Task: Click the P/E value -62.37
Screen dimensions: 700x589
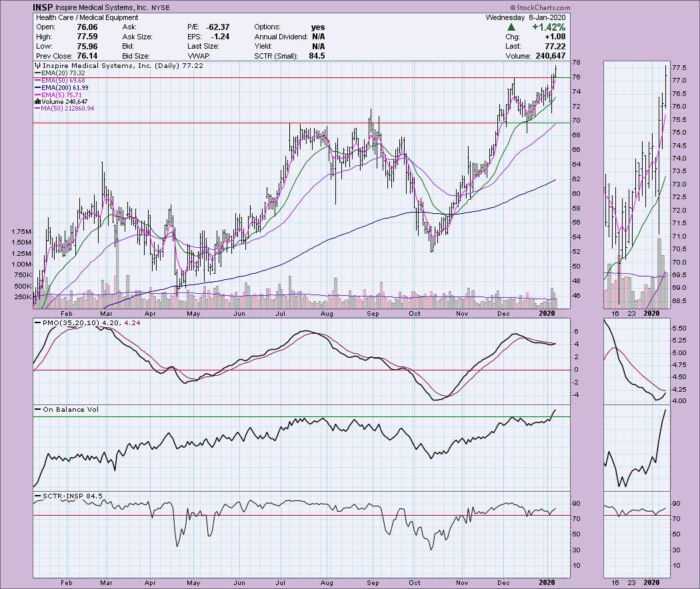Action: click(218, 27)
